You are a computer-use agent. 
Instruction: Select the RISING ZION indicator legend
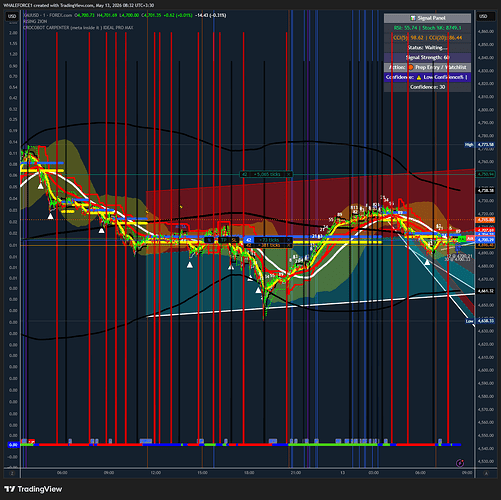[x=35, y=21]
